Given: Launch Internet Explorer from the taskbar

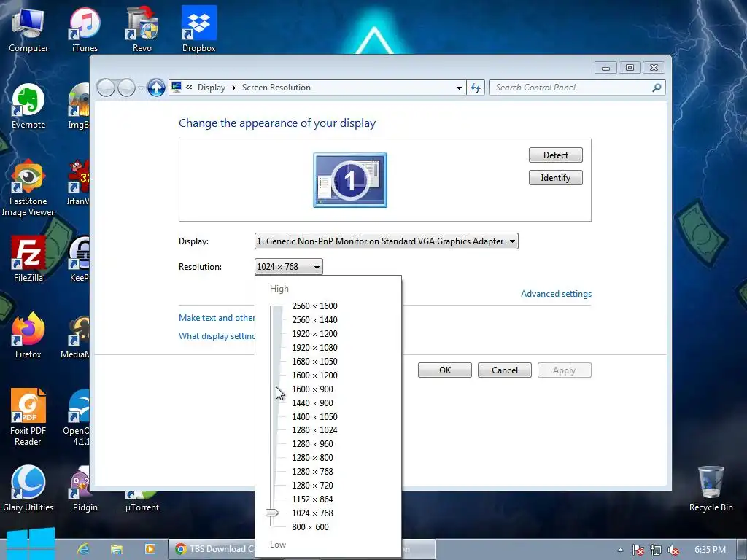Looking at the screenshot, I should click(83, 549).
